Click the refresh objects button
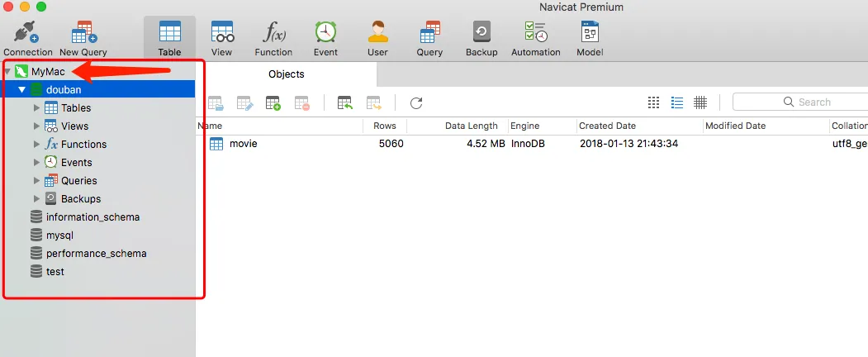The height and width of the screenshot is (357, 868). tap(416, 102)
